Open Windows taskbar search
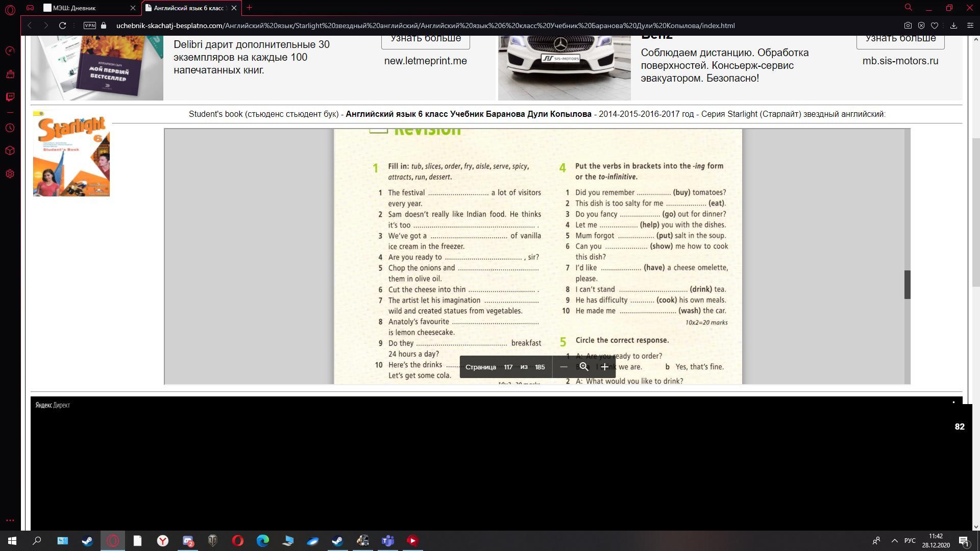This screenshot has width=980, height=551. [37, 541]
